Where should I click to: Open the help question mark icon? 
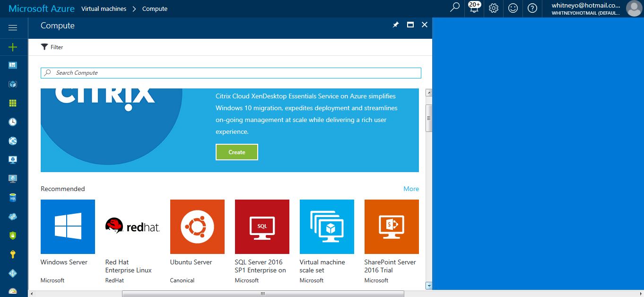[x=532, y=8]
